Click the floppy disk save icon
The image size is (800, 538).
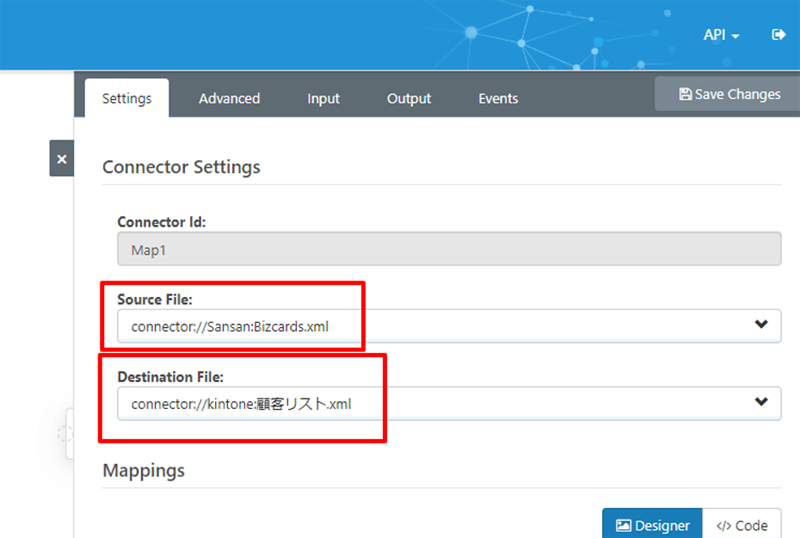point(685,95)
